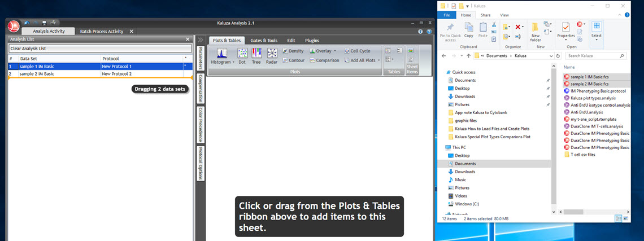Image resolution: width=644 pixels, height=241 pixels.
Task: Open Batch Process Activity tab
Action: pos(102,31)
